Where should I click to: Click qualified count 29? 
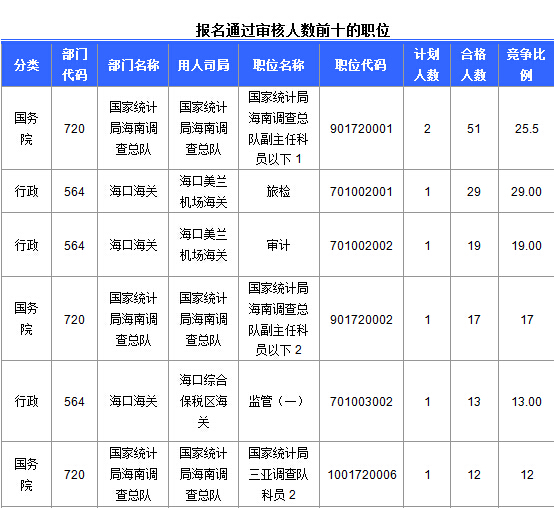[474, 192]
